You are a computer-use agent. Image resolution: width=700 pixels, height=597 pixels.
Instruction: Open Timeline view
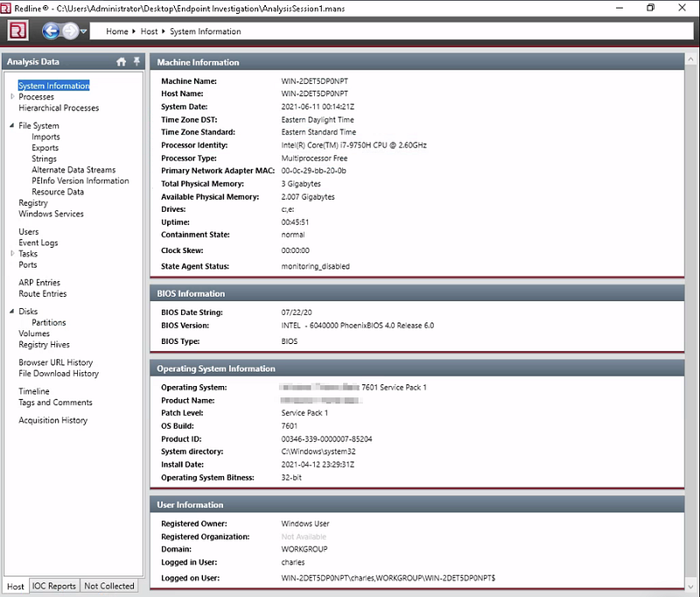coord(34,390)
